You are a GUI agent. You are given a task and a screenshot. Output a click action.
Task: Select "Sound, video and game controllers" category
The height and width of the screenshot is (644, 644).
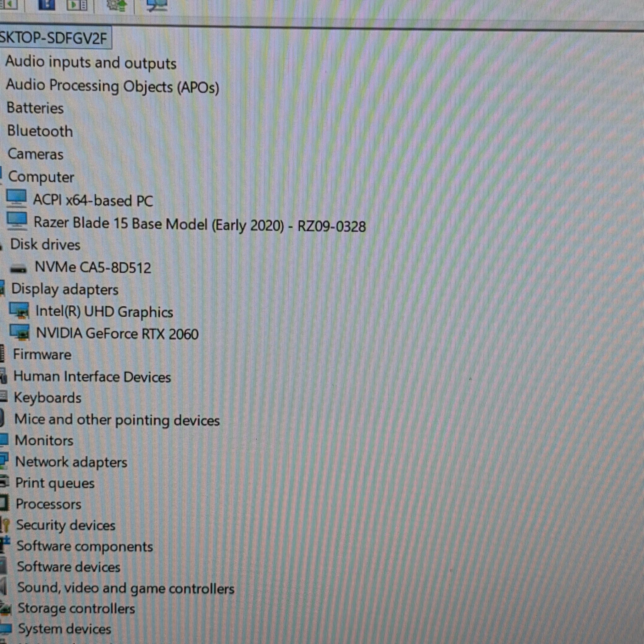tap(126, 588)
